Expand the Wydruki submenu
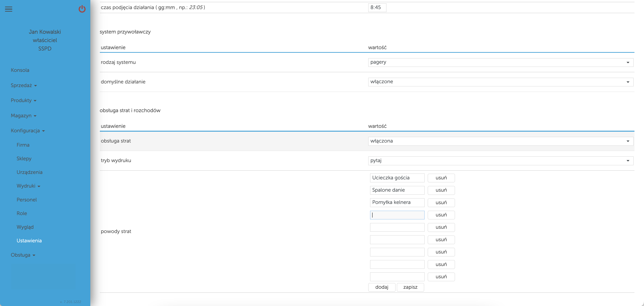This screenshot has height=306, width=644. click(28, 186)
